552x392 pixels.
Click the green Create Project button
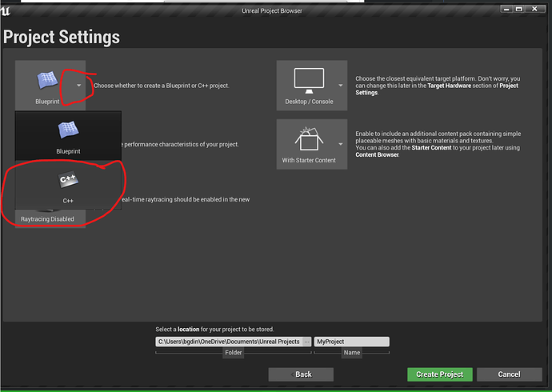click(x=440, y=374)
